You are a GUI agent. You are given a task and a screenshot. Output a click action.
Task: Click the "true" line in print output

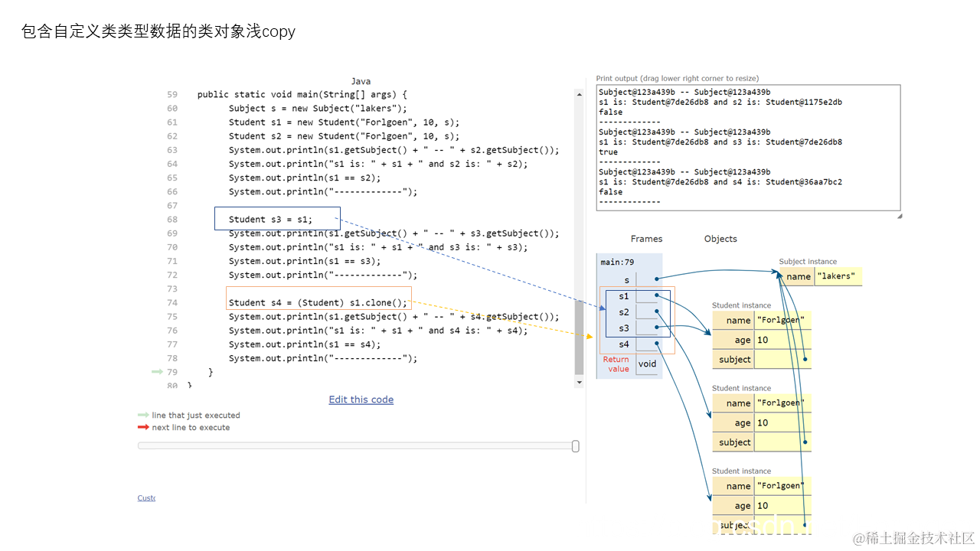tap(608, 152)
